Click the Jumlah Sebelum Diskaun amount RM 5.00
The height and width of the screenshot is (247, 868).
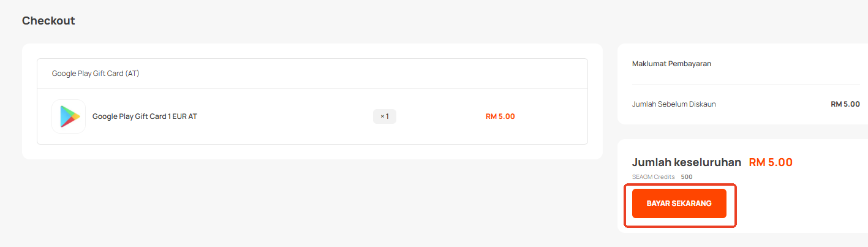point(845,104)
